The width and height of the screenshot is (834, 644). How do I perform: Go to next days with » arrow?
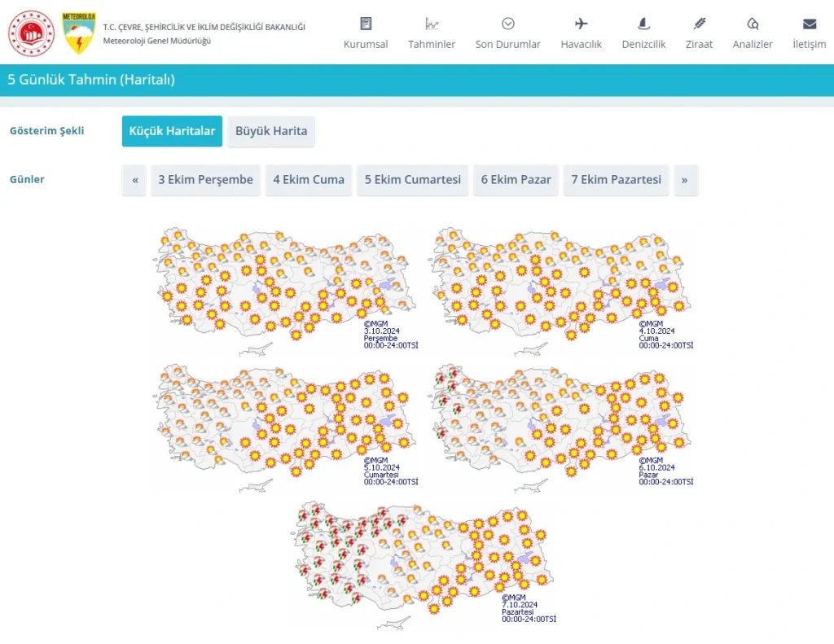(686, 180)
